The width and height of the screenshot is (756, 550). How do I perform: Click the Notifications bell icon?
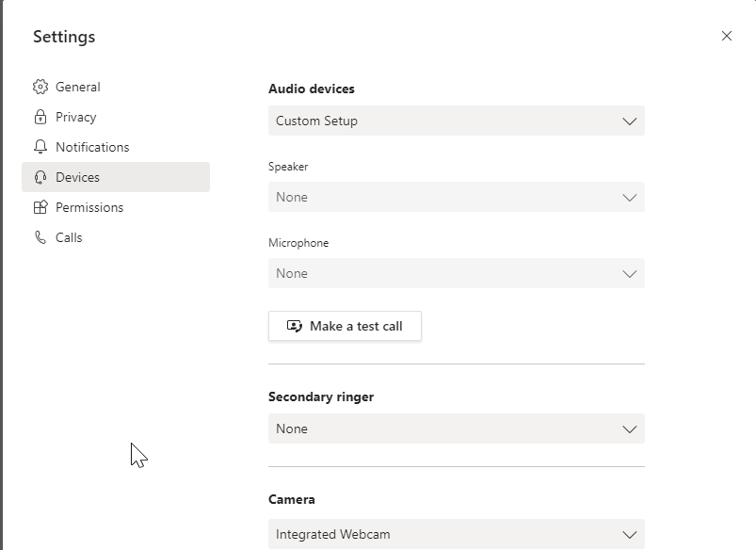[x=40, y=147]
